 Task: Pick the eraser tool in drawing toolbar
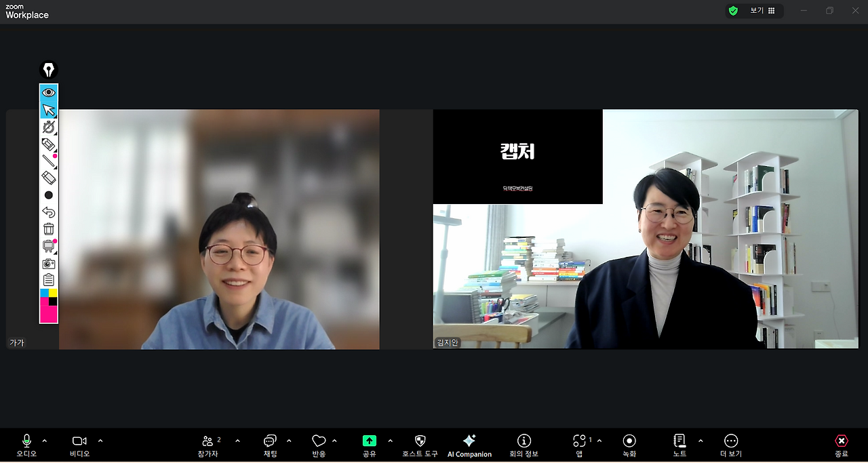click(49, 178)
